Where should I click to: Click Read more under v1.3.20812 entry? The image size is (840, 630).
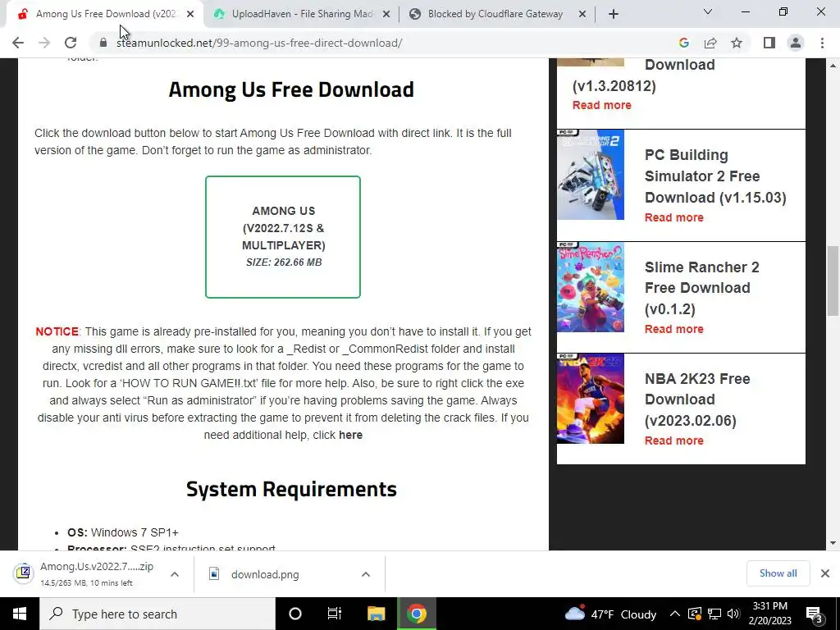pyautogui.click(x=601, y=105)
